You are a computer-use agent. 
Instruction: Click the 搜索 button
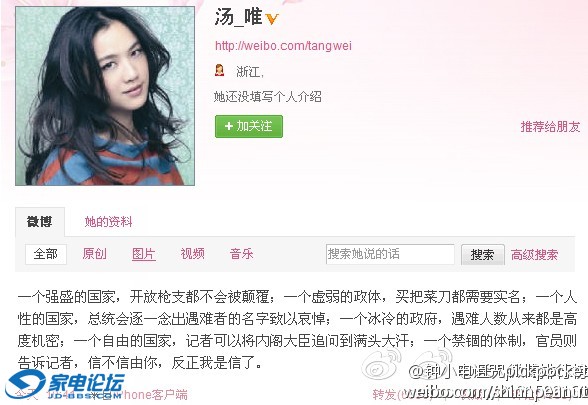tap(483, 255)
